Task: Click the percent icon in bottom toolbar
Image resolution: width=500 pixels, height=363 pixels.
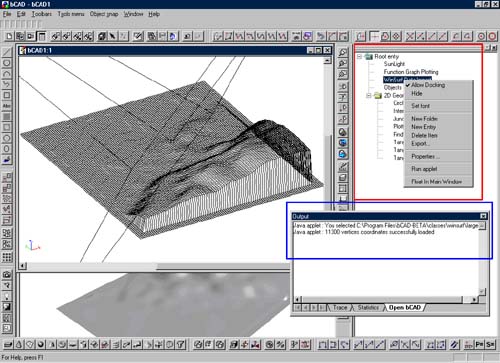Action: [281, 344]
